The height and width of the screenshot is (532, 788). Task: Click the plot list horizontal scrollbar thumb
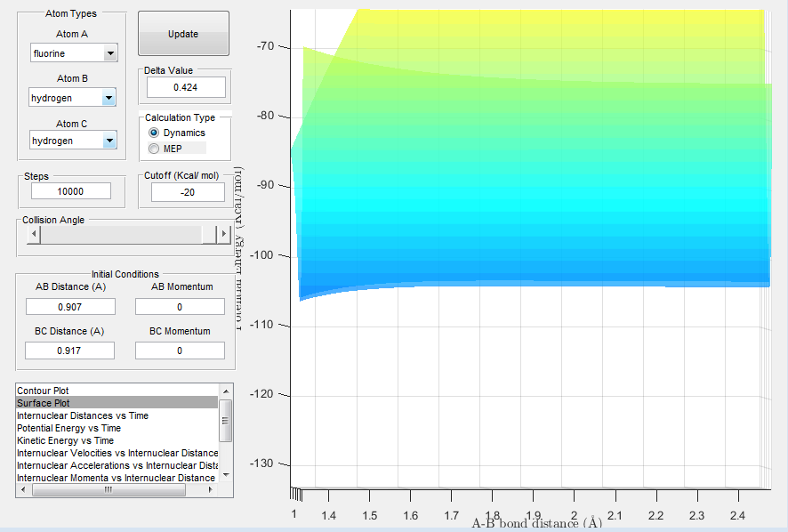click(x=109, y=490)
